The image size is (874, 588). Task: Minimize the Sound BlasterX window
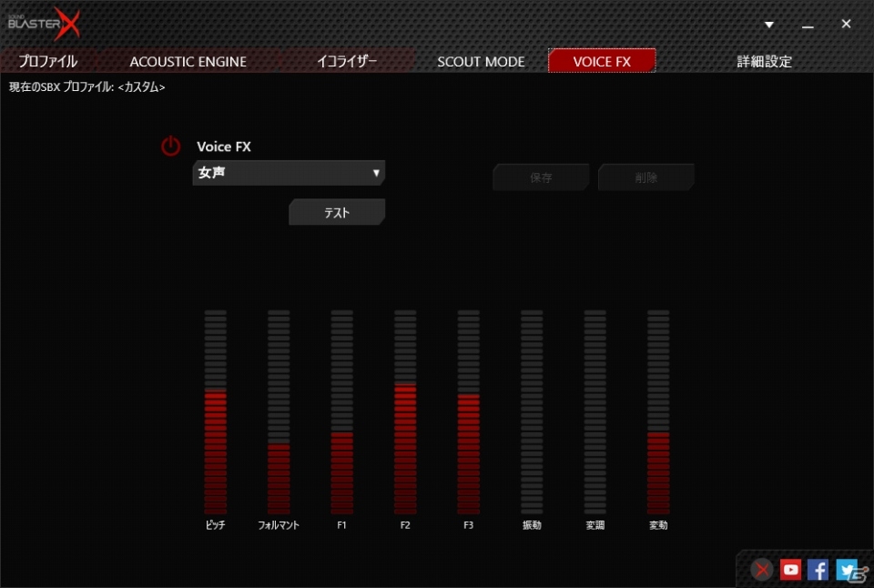(808, 25)
